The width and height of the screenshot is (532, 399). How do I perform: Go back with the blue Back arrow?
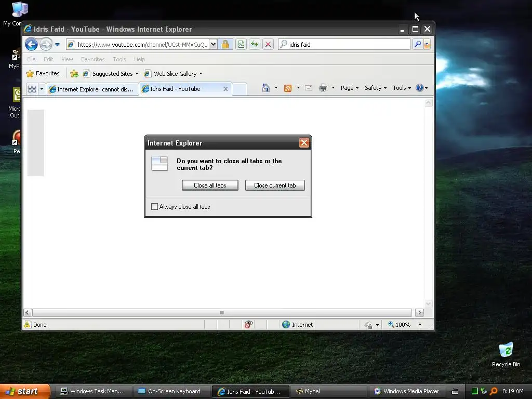(x=31, y=45)
